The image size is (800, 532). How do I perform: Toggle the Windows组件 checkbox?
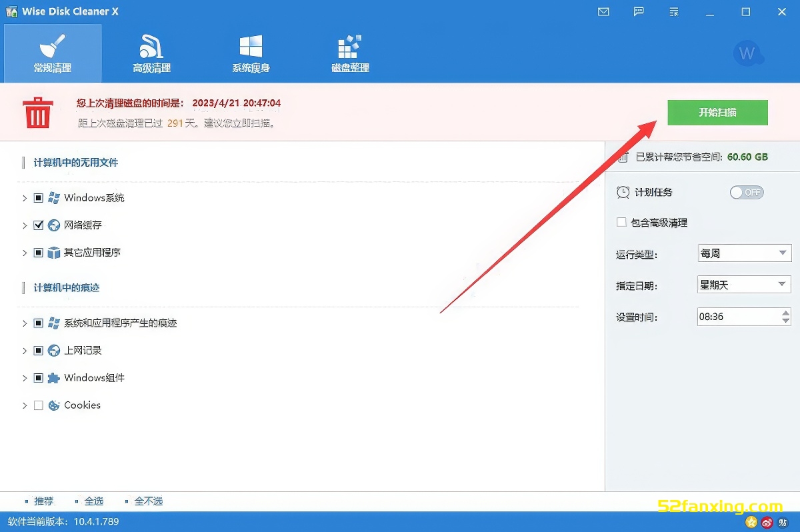coord(38,378)
